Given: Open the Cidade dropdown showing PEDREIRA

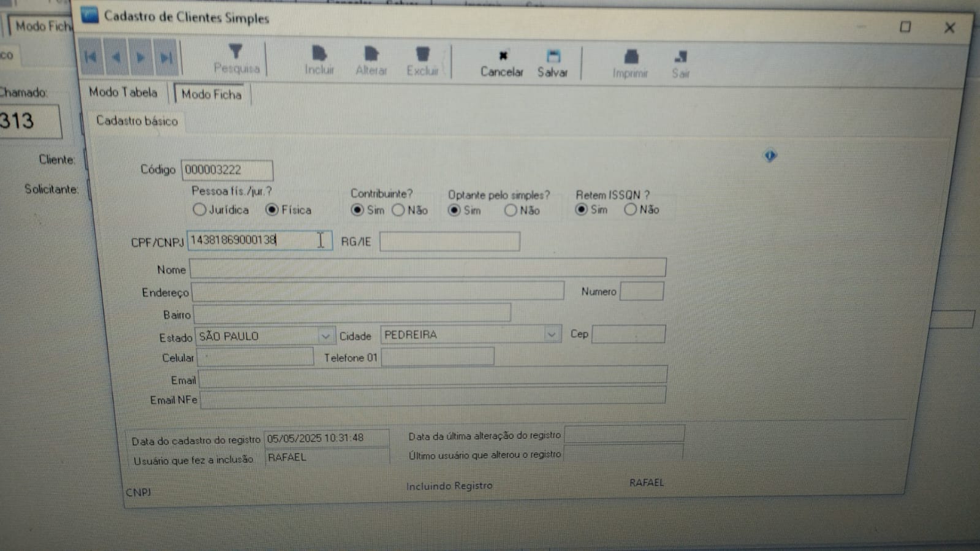Looking at the screenshot, I should pyautogui.click(x=551, y=335).
